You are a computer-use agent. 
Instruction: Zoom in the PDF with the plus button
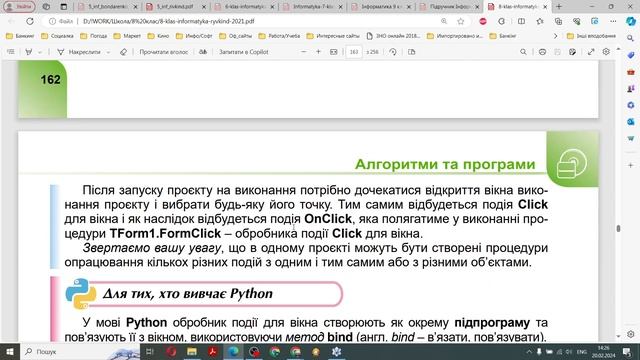pos(318,52)
